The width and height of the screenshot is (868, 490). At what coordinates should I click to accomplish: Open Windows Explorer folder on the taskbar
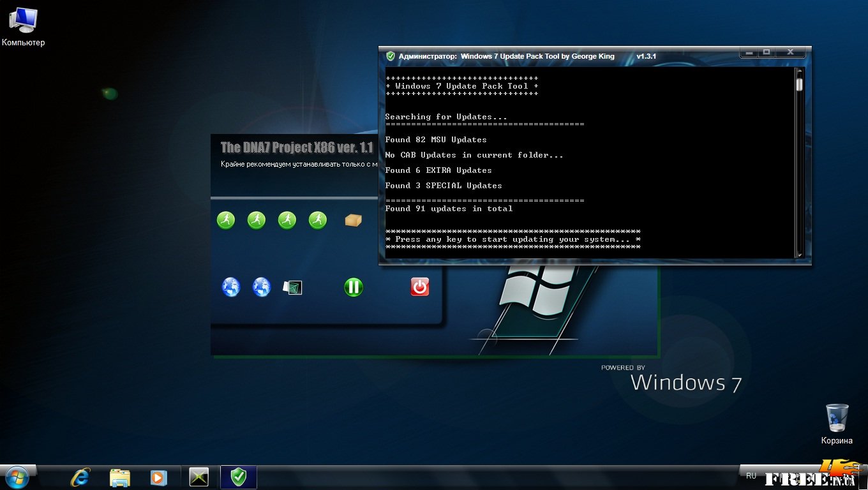click(x=119, y=477)
